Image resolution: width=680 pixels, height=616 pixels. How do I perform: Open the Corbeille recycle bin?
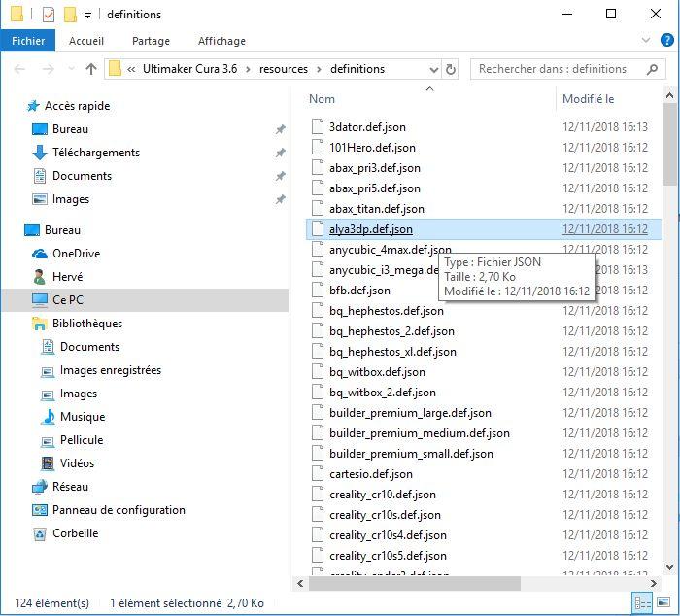(75, 533)
